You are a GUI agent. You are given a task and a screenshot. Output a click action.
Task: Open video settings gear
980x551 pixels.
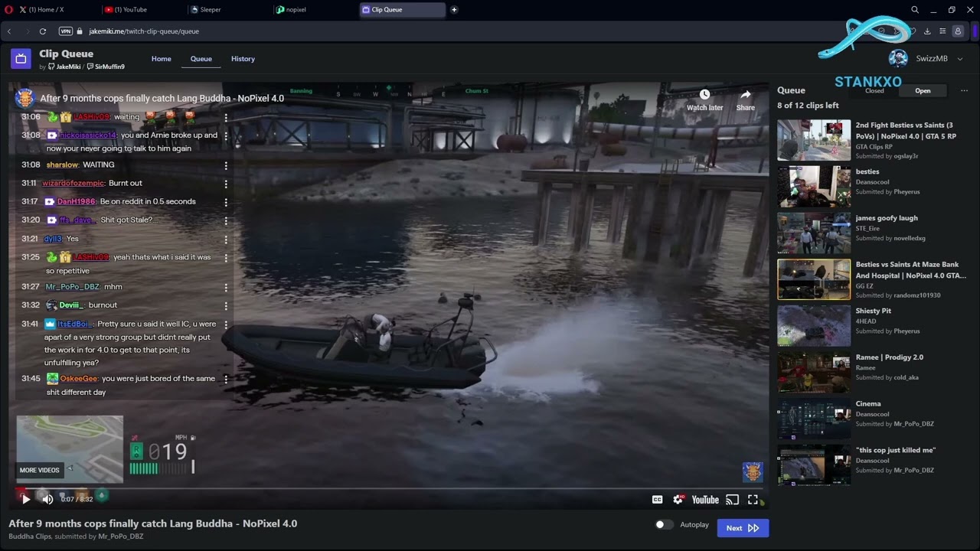pyautogui.click(x=678, y=500)
